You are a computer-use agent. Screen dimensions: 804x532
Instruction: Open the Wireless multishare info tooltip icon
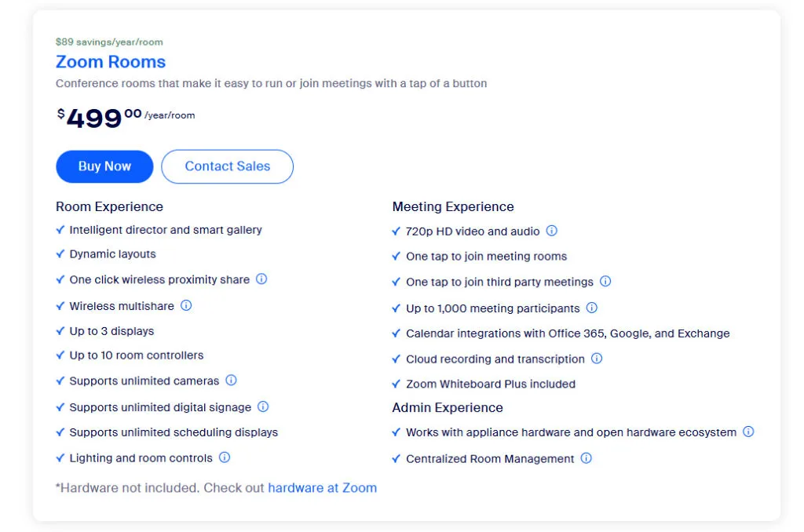tap(186, 305)
